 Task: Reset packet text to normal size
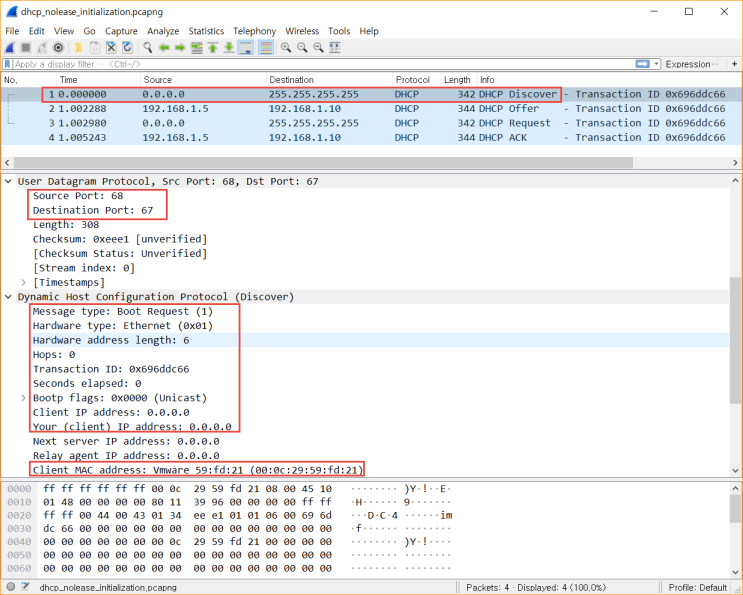point(318,47)
